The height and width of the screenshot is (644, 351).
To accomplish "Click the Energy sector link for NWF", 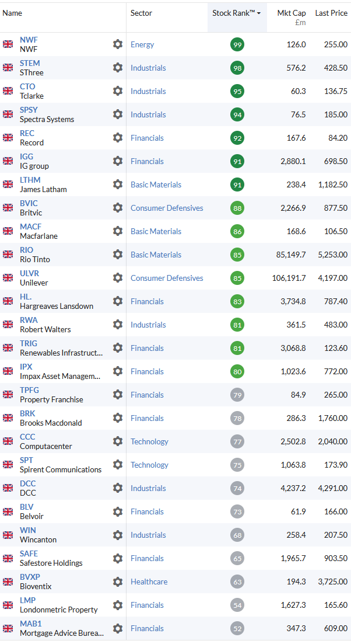I will click(142, 45).
